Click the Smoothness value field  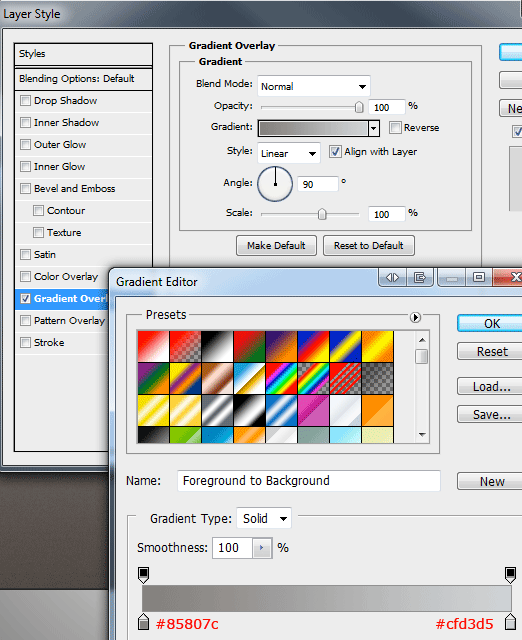[232, 548]
